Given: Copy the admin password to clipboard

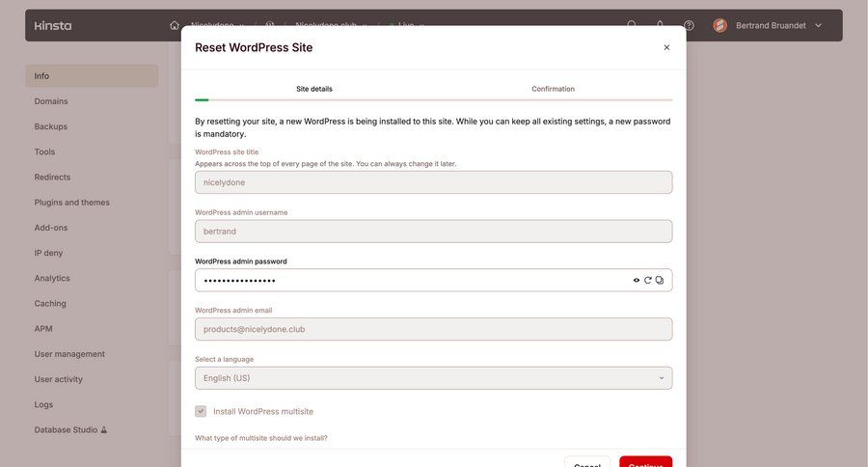Looking at the screenshot, I should pyautogui.click(x=660, y=280).
